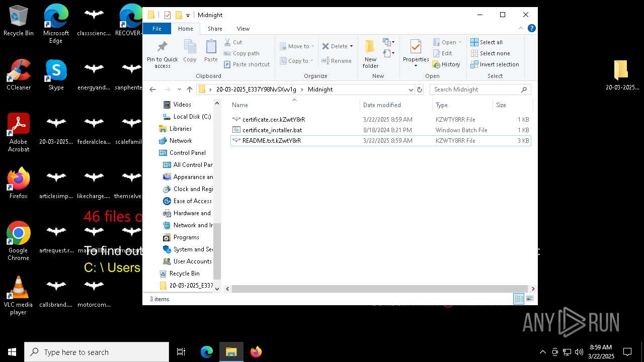Viewport: 644px width, 362px height.
Task: Sort by Date modified column
Action: pos(396,105)
